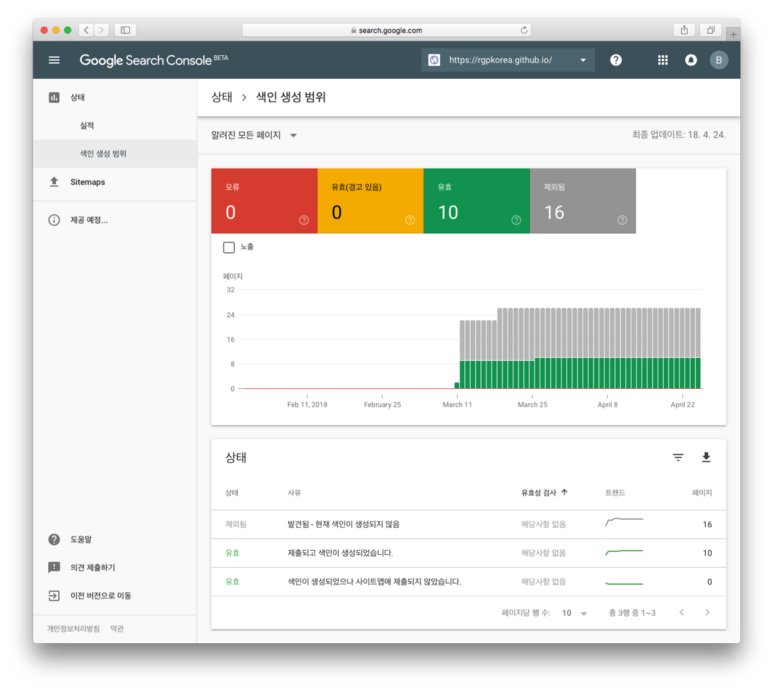Click help icon on the 오류 card

pos(304,220)
